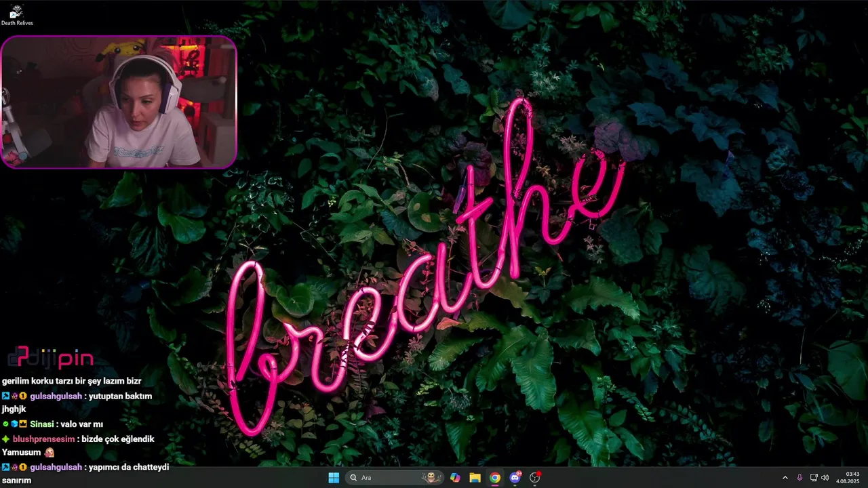Launch Microsoft Copilot from the taskbar

[455, 478]
